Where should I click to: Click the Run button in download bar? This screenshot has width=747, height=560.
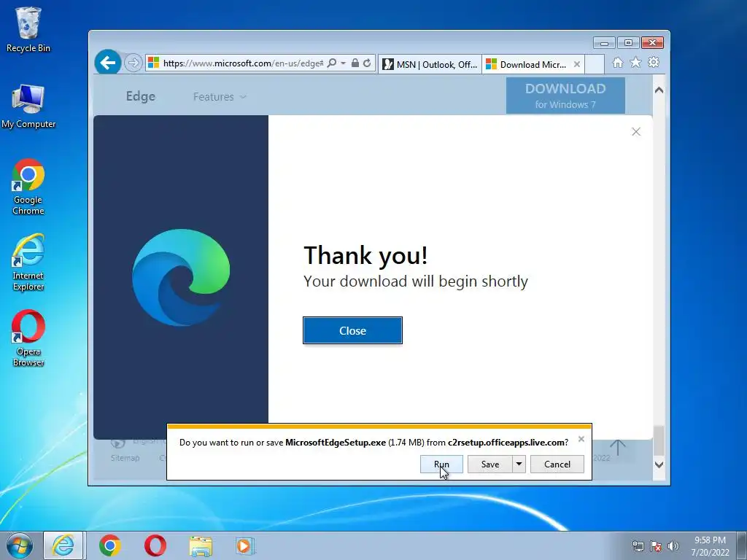point(441,464)
